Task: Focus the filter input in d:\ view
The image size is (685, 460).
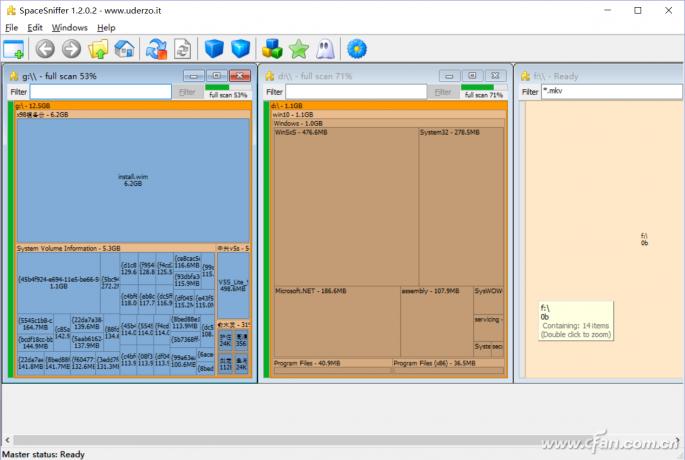Action: coord(356,92)
